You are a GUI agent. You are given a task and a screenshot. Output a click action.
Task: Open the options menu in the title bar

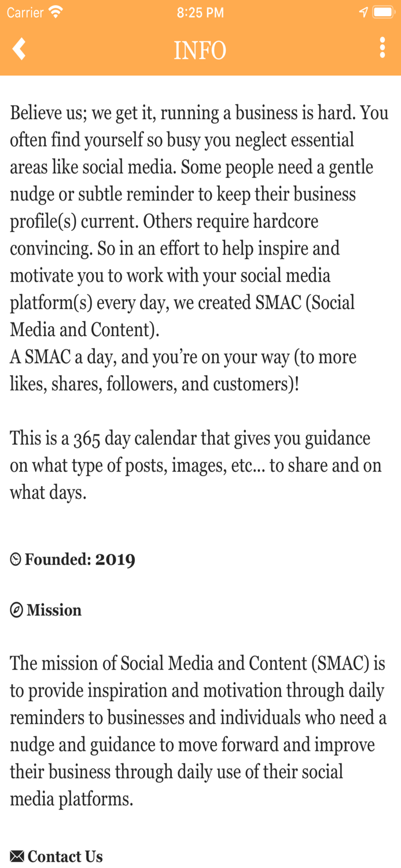382,49
